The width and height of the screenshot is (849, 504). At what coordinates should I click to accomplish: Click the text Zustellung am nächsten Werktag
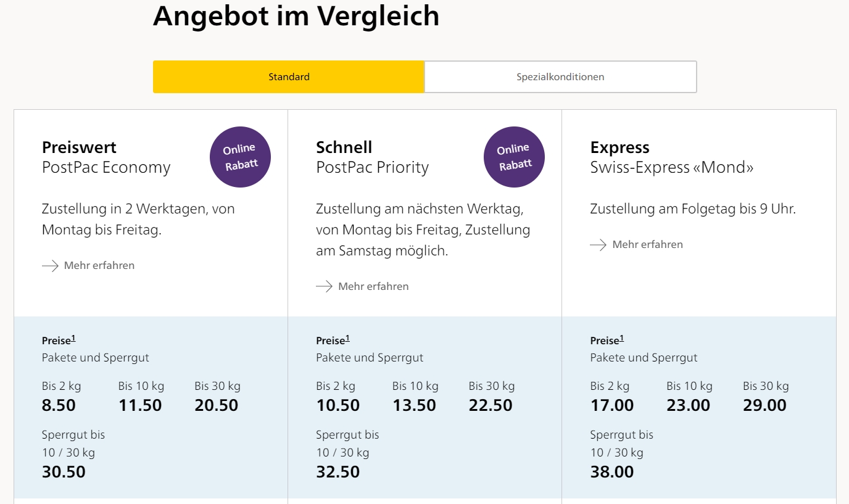point(420,209)
